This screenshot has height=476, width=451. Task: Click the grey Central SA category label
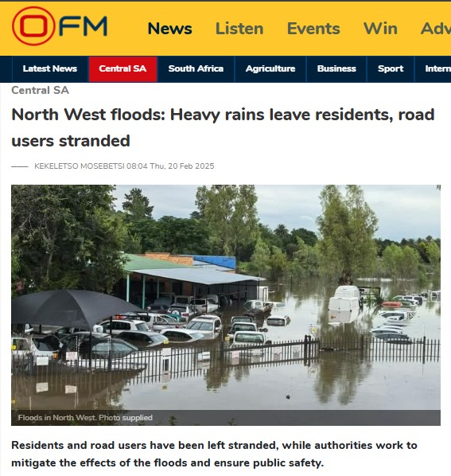[x=41, y=90]
